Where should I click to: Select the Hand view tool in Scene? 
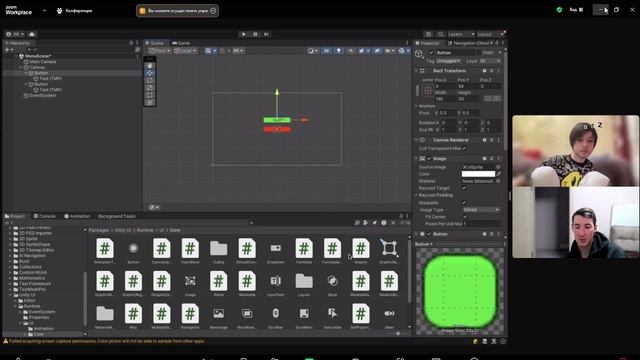pyautogui.click(x=150, y=66)
